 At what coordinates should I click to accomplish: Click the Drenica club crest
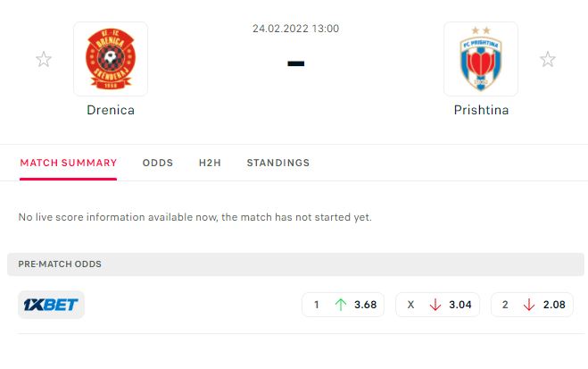coord(111,59)
